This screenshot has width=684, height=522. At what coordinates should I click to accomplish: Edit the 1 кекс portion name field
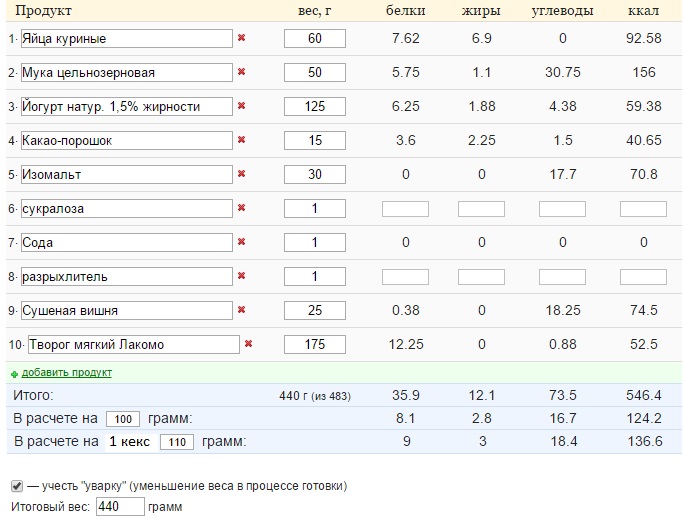(x=130, y=441)
